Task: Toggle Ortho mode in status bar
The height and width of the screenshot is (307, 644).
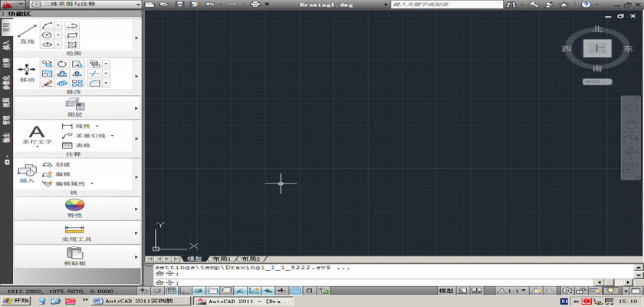Action: (185, 291)
